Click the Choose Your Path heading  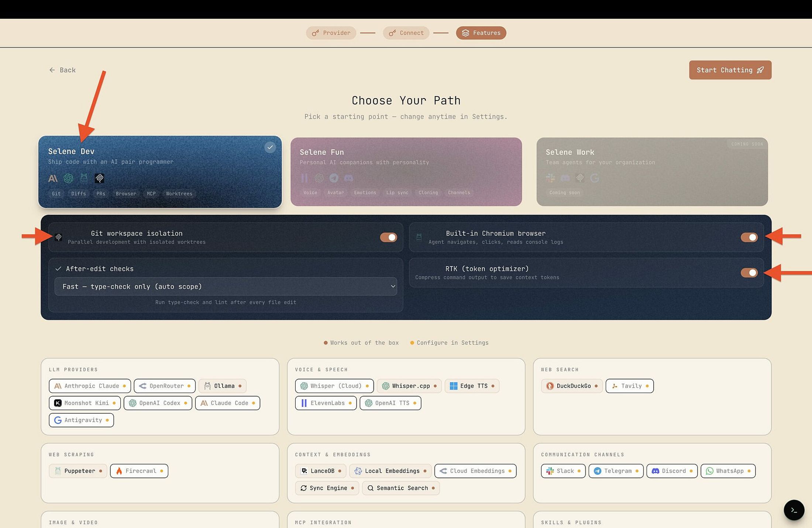pos(406,100)
